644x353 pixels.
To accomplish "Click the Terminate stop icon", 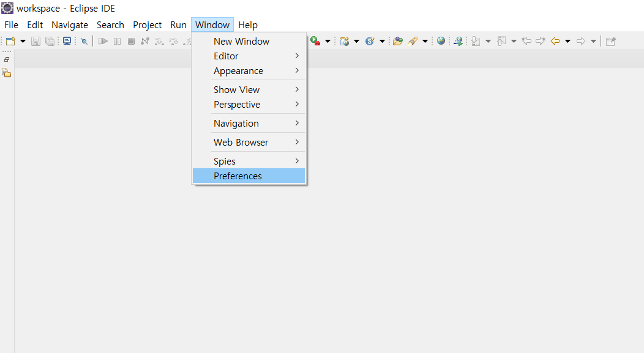I will (x=132, y=41).
